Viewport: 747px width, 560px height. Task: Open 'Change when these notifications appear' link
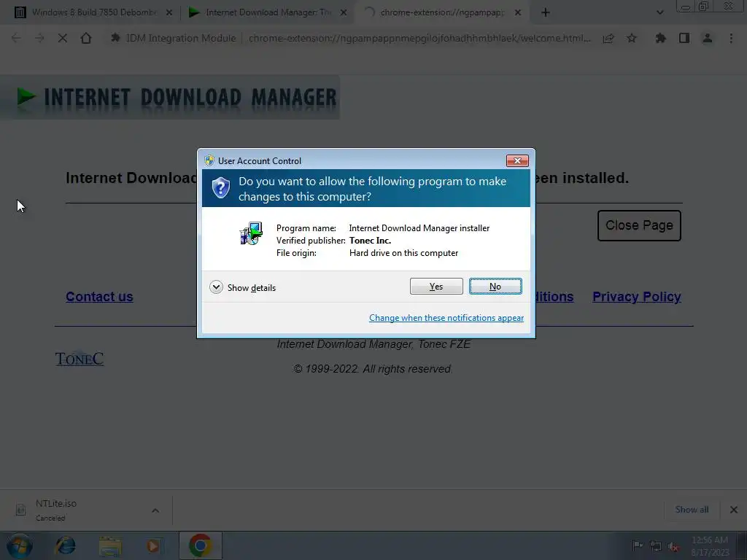point(446,318)
